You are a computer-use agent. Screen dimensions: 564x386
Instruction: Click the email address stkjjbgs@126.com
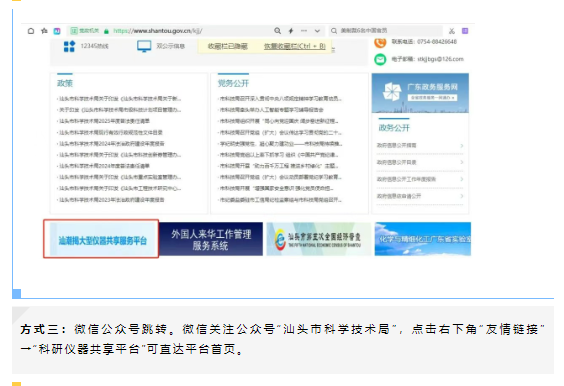pos(440,59)
